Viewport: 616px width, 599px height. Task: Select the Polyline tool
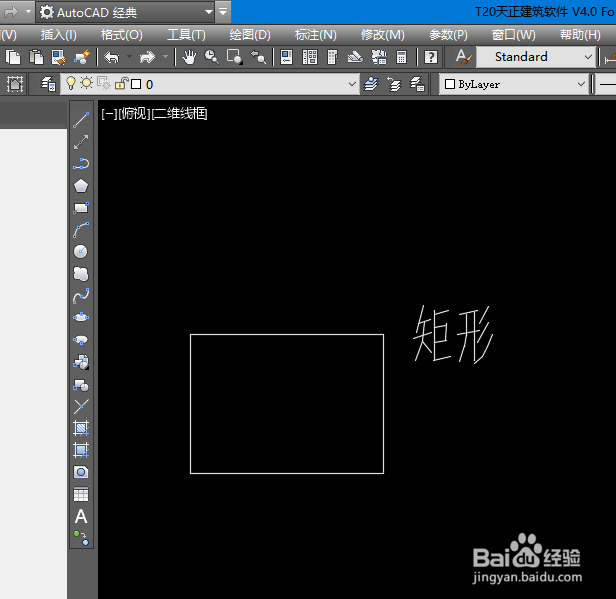click(81, 164)
